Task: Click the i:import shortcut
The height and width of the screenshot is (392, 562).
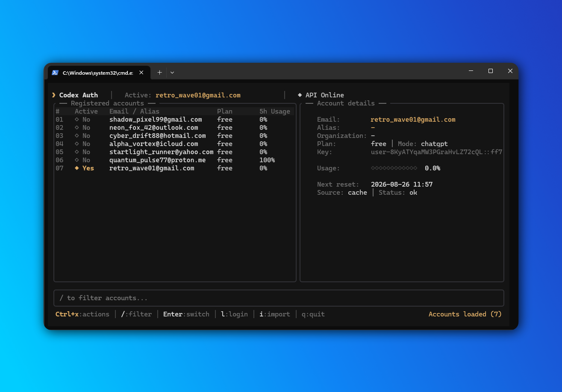Action: [275, 314]
